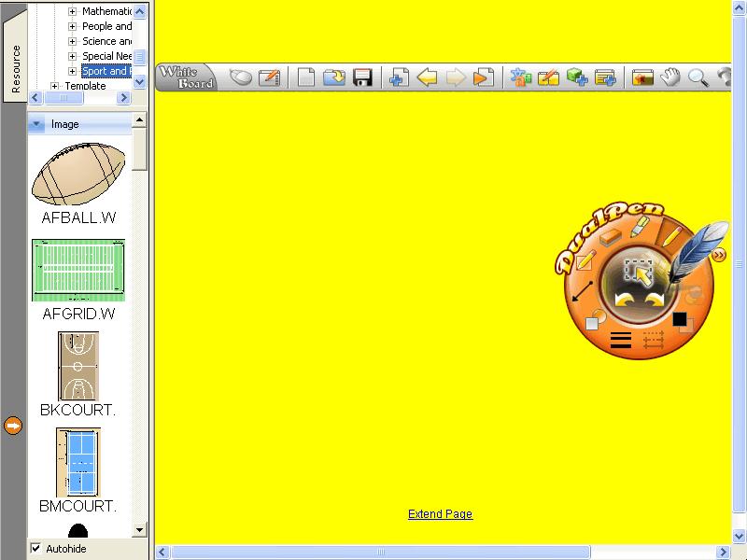747x560 pixels.
Task: Expand the Mathematics tree node
Action: [73, 11]
